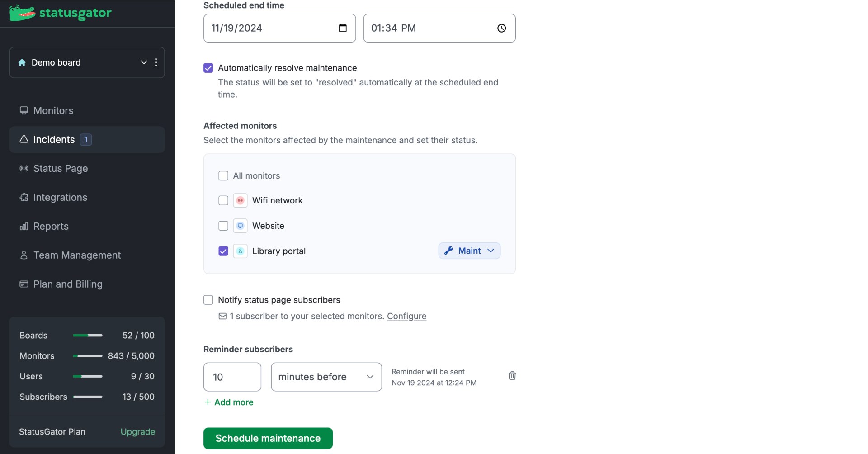
Task: Open Monitors in the sidebar
Action: (x=87, y=110)
